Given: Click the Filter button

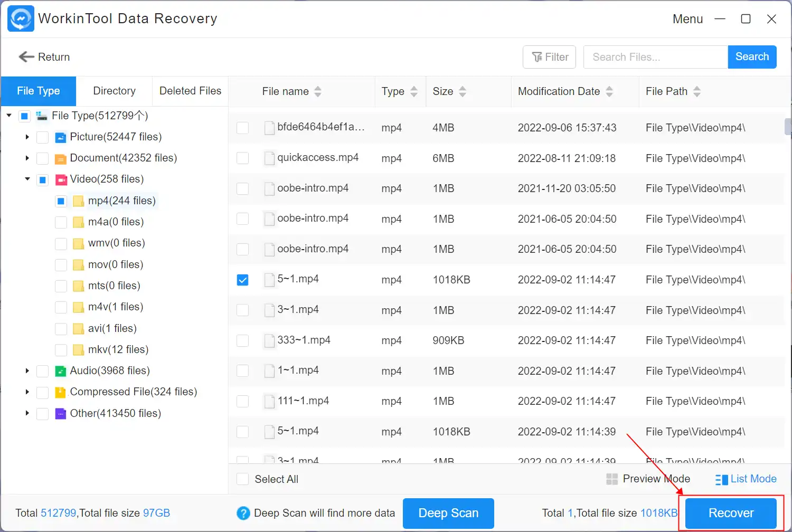Looking at the screenshot, I should 549,57.
